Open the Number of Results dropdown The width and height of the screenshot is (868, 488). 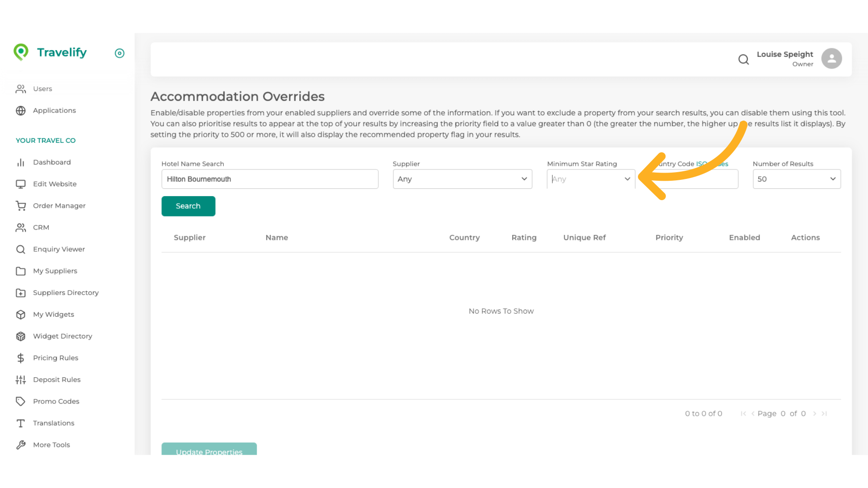pyautogui.click(x=796, y=179)
